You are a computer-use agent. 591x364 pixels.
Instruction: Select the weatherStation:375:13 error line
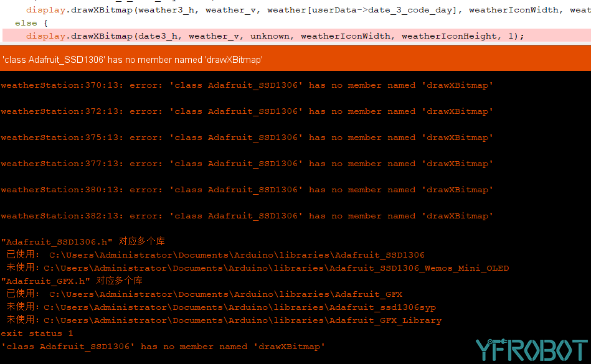click(247, 138)
